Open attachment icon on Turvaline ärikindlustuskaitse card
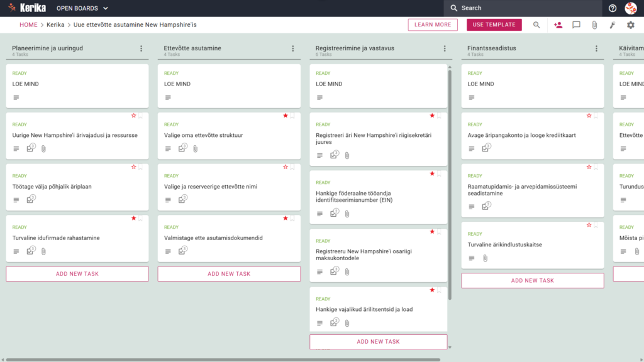The image size is (644, 362). click(485, 258)
